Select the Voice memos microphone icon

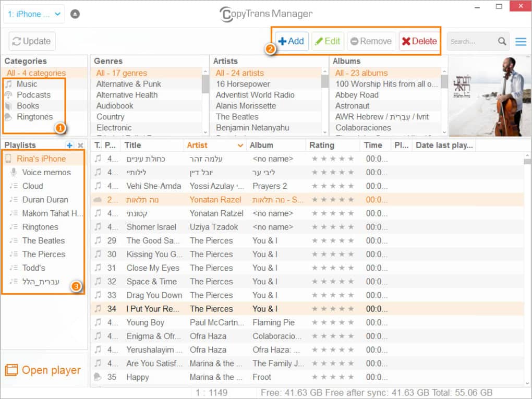click(x=13, y=173)
